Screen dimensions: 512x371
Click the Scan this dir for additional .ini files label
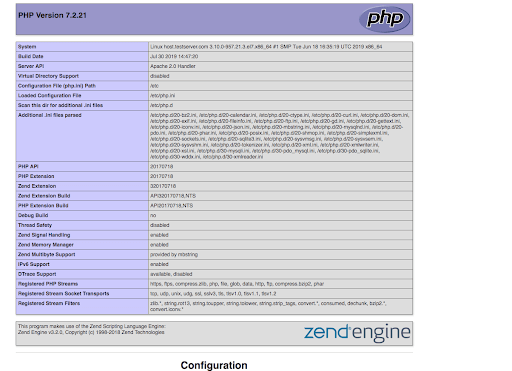click(60, 105)
